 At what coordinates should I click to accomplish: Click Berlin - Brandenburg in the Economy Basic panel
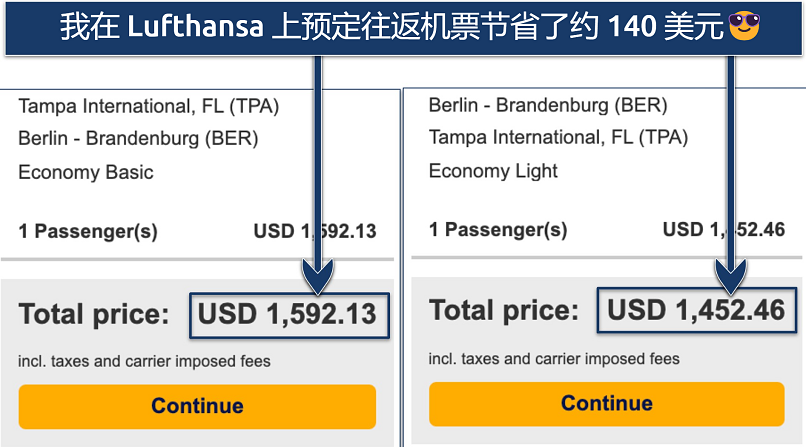point(138,138)
